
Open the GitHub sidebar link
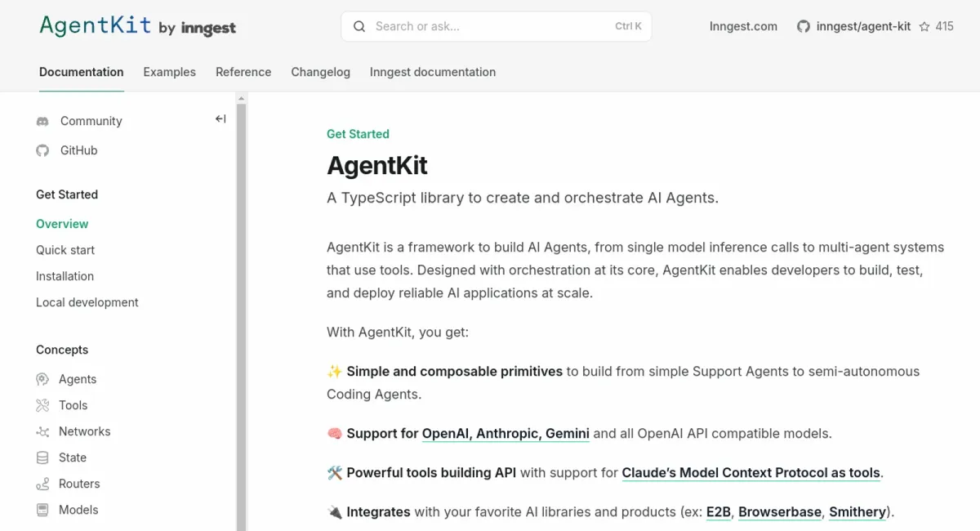(78, 150)
